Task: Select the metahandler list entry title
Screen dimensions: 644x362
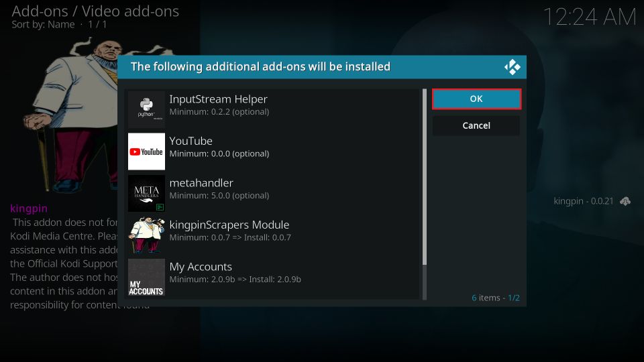Action: coord(201,182)
